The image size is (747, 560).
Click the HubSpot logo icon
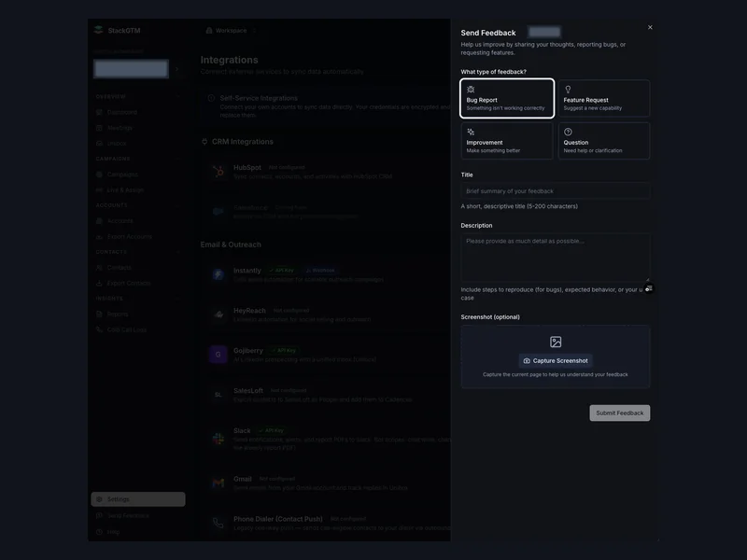pos(218,172)
